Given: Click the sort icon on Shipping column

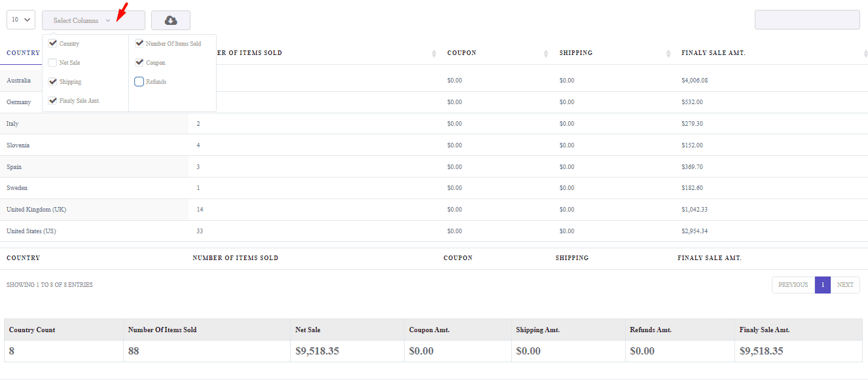Looking at the screenshot, I should click(668, 53).
